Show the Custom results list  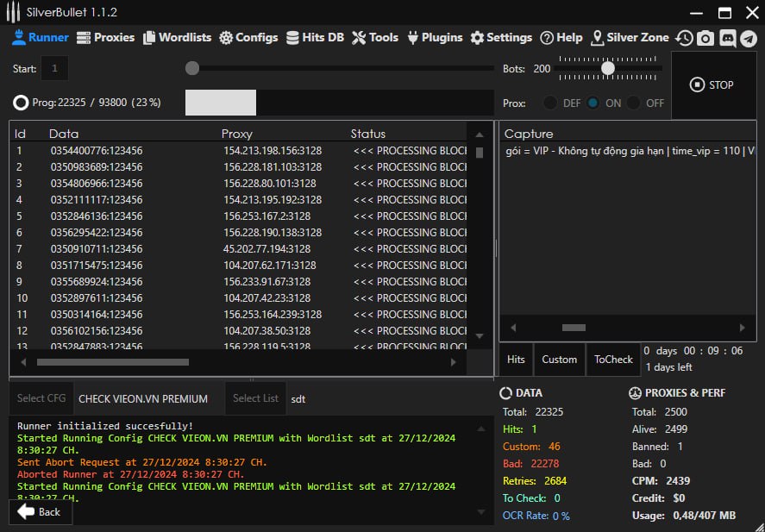click(560, 360)
